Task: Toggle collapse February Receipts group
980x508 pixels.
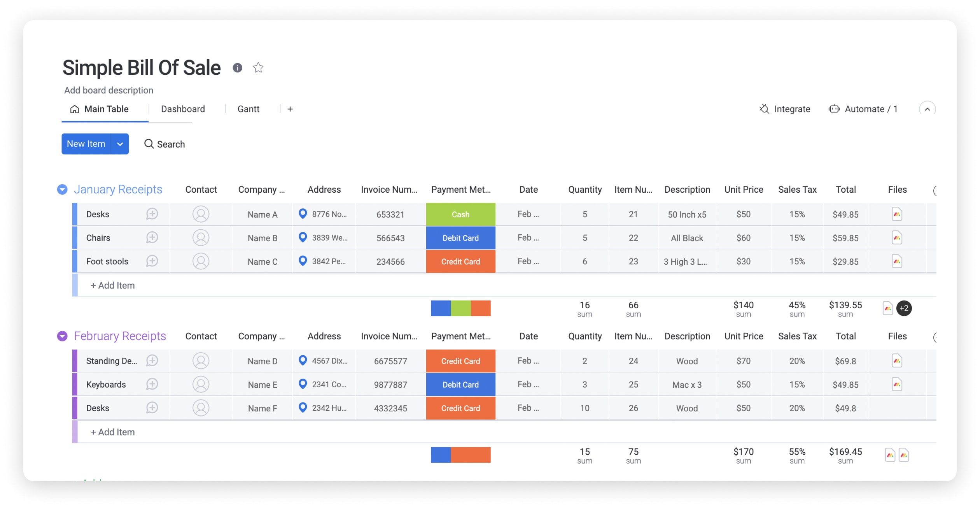Action: pos(62,336)
